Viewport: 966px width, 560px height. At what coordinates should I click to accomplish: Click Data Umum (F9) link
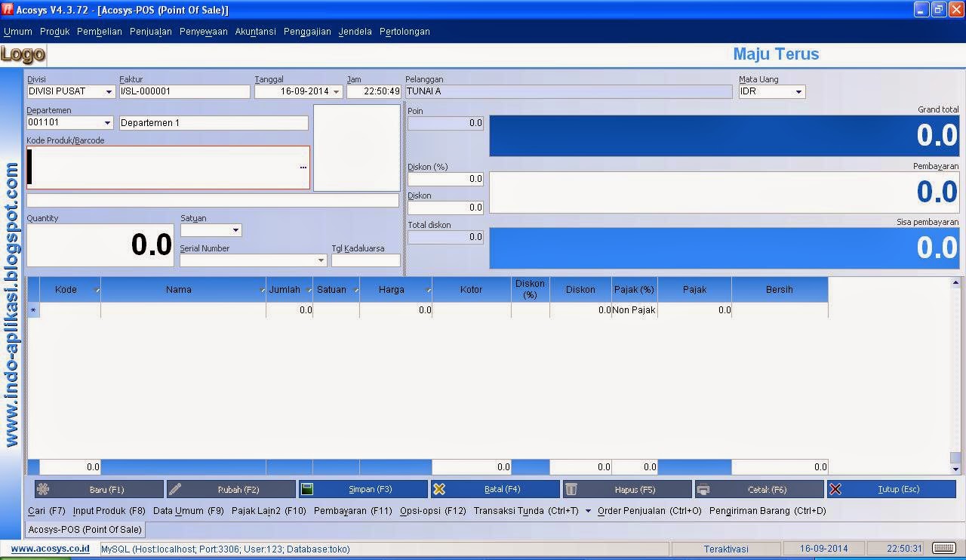(x=189, y=511)
